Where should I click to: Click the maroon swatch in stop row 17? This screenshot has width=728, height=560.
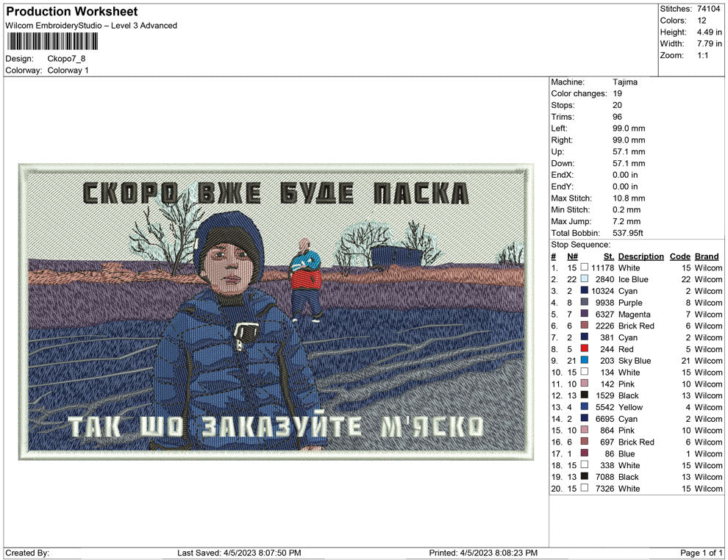585,453
